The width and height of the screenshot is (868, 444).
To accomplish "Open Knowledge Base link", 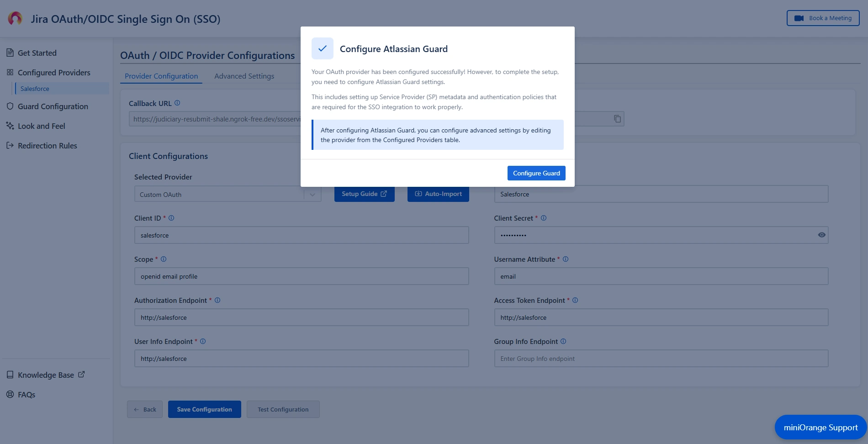I will (46, 375).
